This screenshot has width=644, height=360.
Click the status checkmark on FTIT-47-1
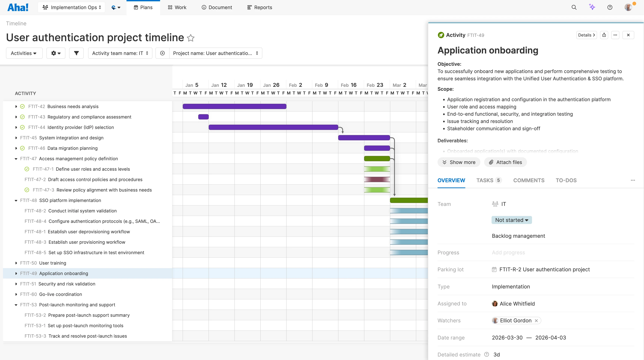coord(27,169)
